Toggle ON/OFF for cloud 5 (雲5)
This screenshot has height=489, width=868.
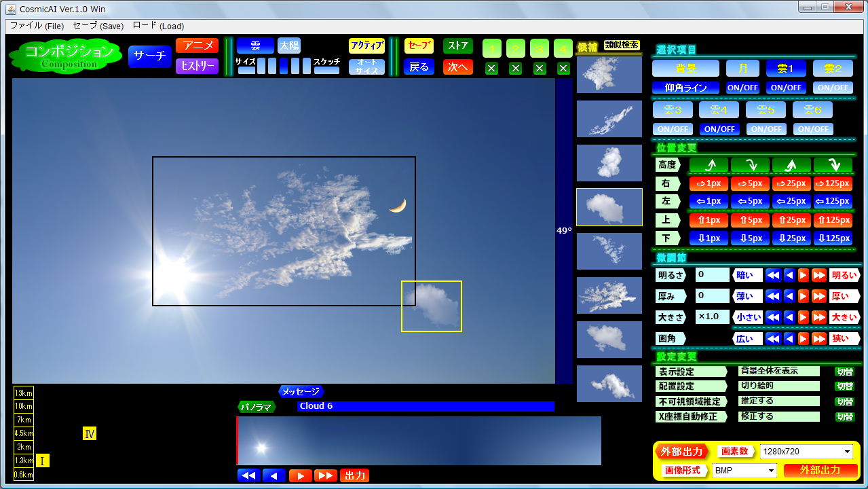point(766,129)
